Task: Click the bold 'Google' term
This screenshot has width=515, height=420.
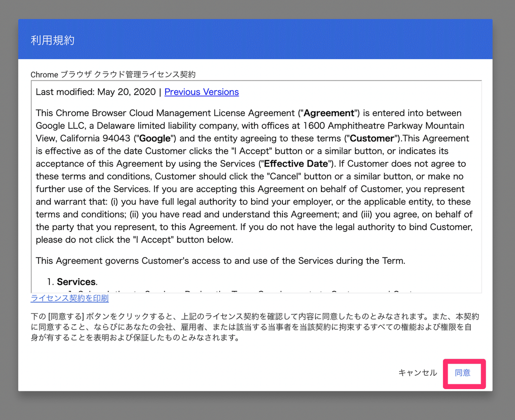Action: click(156, 138)
